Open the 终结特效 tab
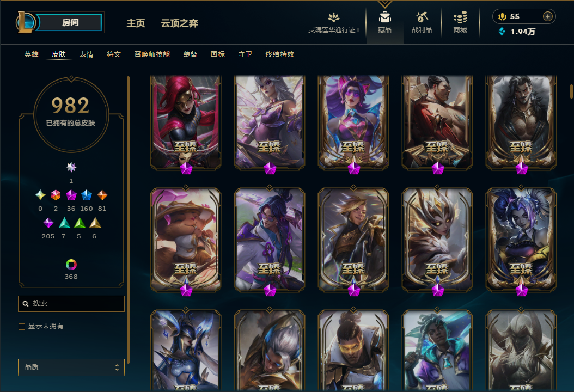 click(x=280, y=54)
